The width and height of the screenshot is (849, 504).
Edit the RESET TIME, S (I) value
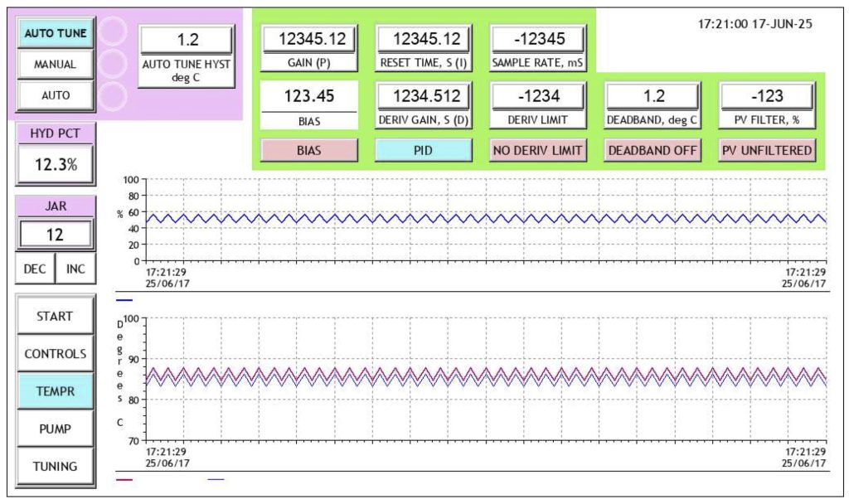click(x=424, y=39)
